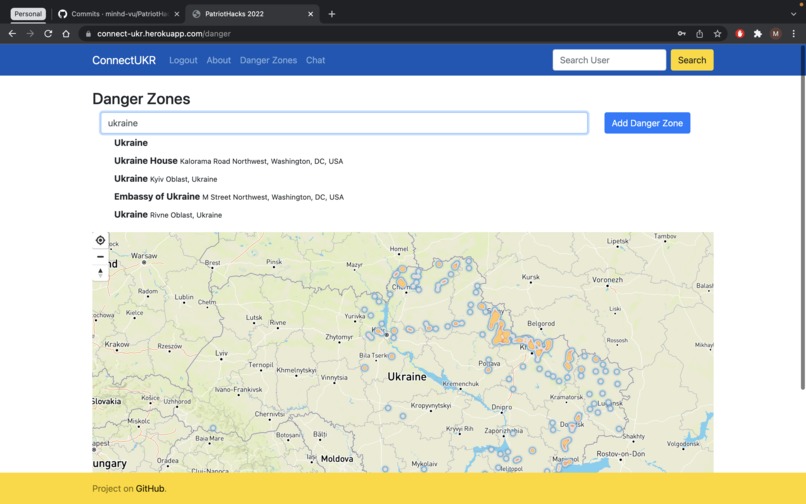Focus the Search User field
Screen dimensions: 806x504
pos(609,60)
